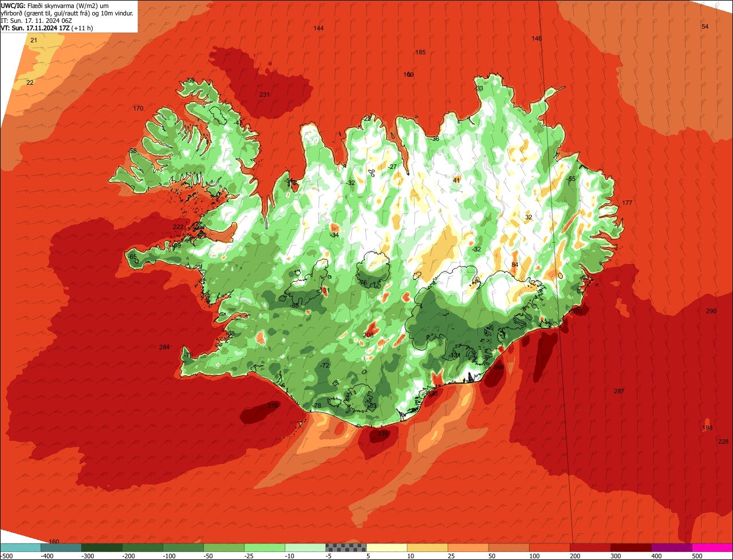Click the '170' value west of the Westfjords
This screenshot has width=733, height=560.
click(x=138, y=108)
